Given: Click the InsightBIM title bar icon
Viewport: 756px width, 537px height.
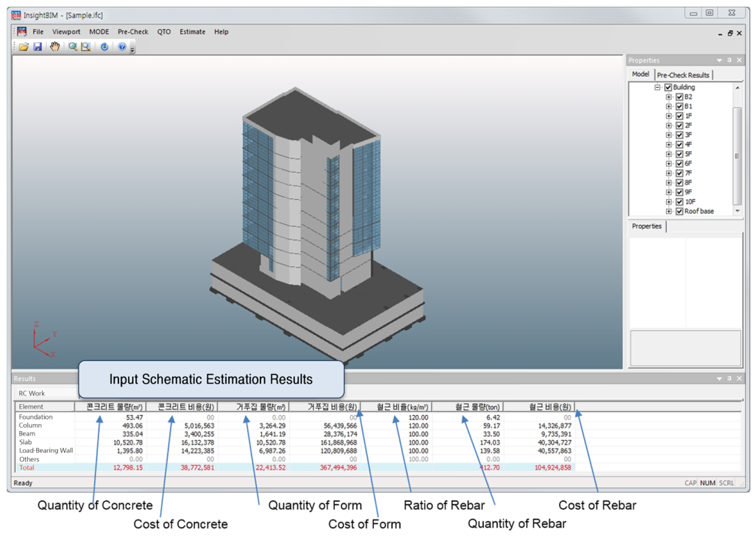Looking at the screenshot, I should click(x=16, y=15).
